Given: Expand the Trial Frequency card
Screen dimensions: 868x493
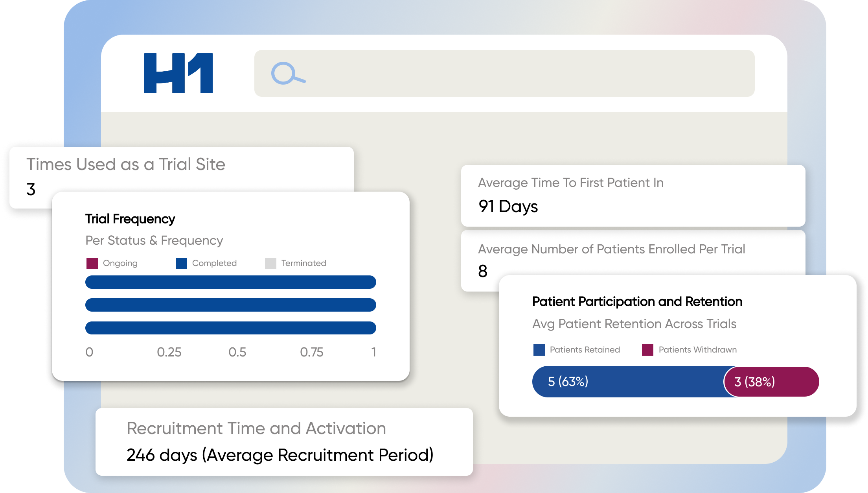Looking at the screenshot, I should [x=130, y=219].
